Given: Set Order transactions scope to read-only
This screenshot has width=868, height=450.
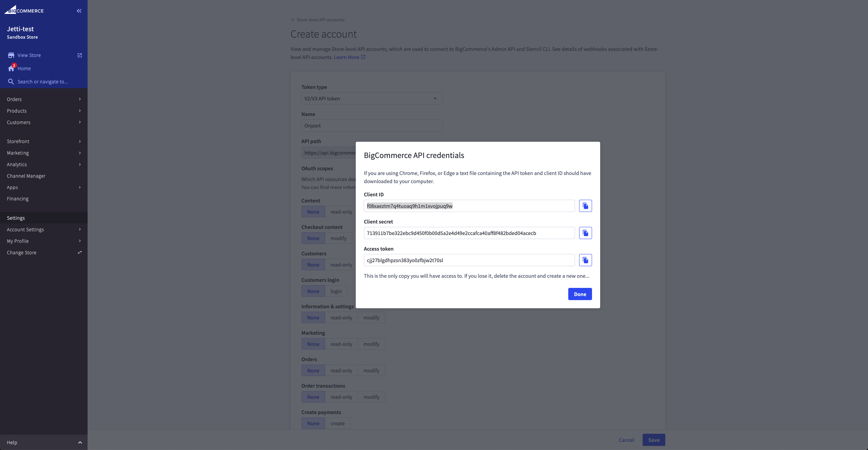Looking at the screenshot, I should [x=341, y=397].
